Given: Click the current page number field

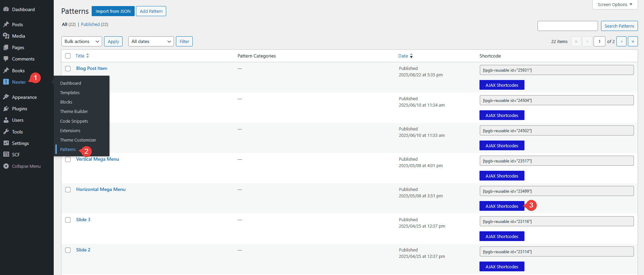Looking at the screenshot, I should [599, 41].
